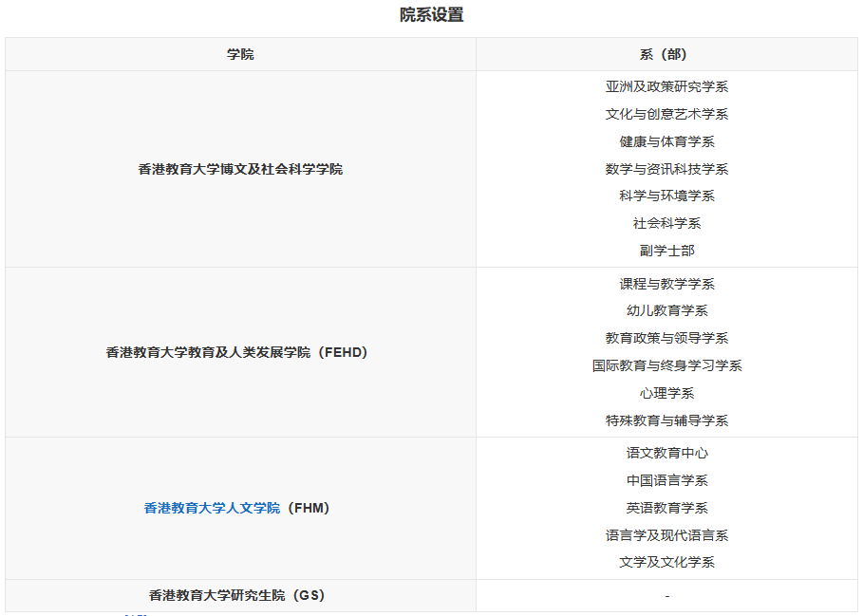Click 社会科学系 entry

coord(666,223)
